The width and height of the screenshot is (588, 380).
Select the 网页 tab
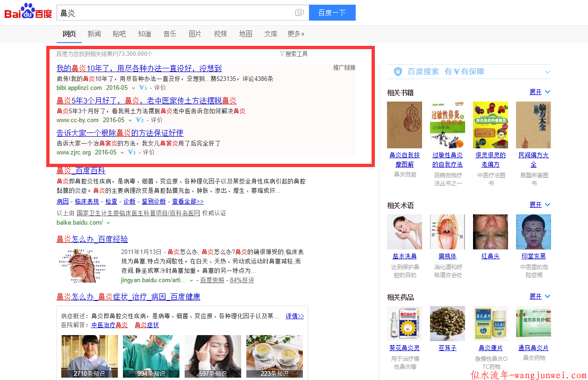(x=69, y=34)
